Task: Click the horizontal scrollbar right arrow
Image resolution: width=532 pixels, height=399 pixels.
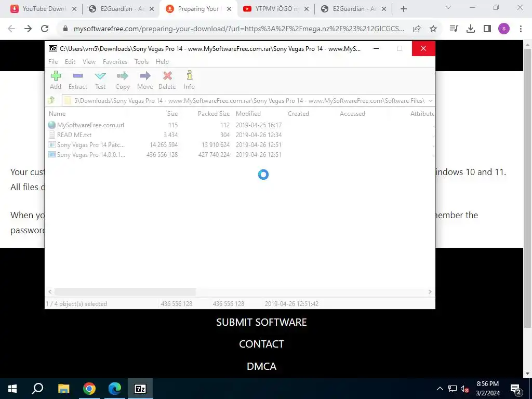Action: click(430, 292)
